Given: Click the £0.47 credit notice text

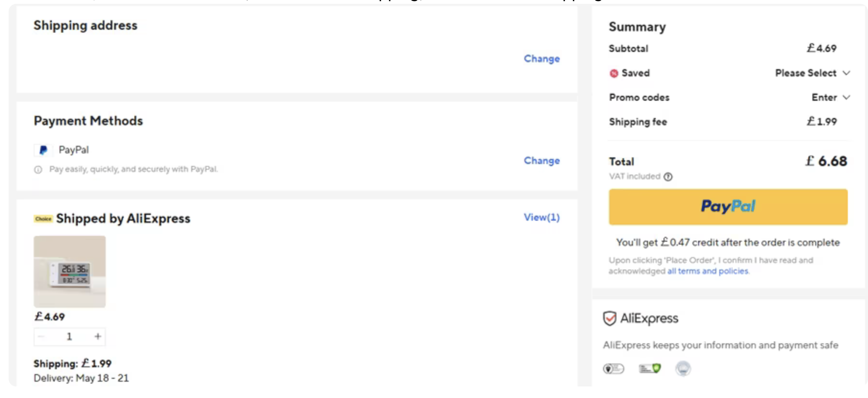Looking at the screenshot, I should click(x=728, y=243).
